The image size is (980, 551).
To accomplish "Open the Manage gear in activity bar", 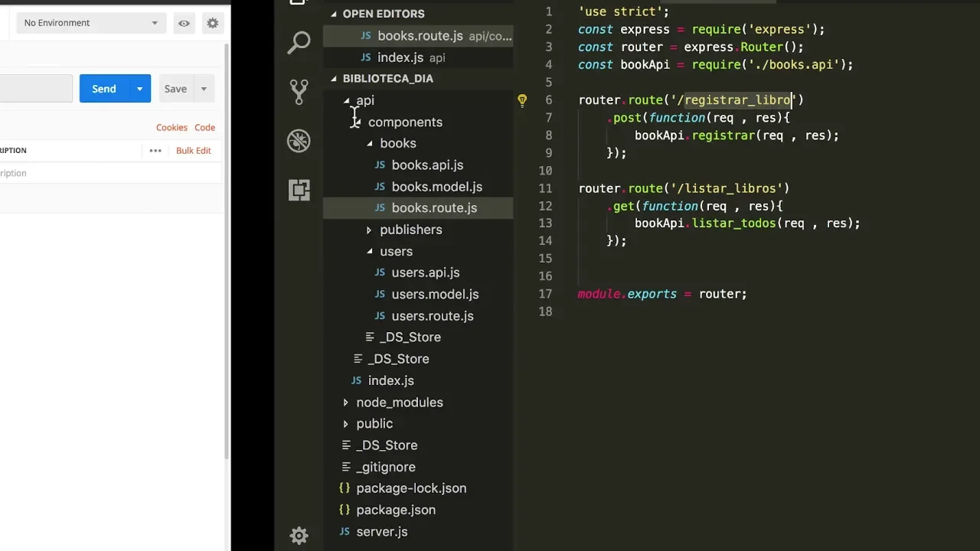I will tap(299, 535).
